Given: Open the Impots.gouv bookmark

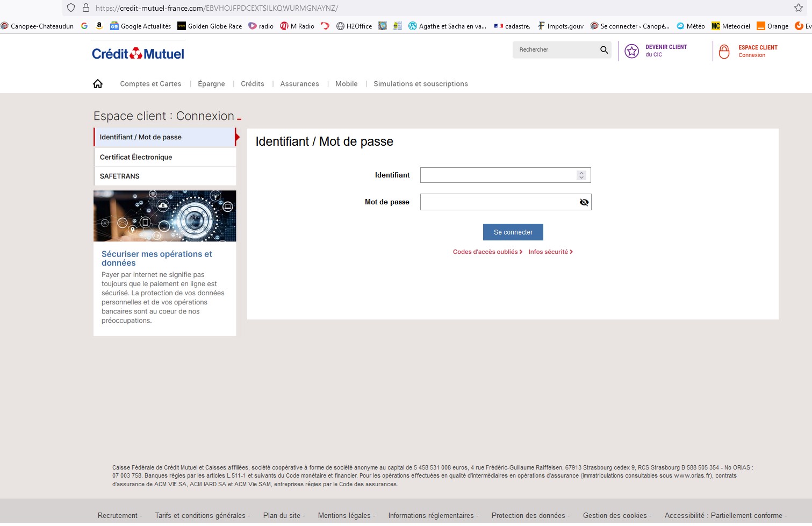Looking at the screenshot, I should coord(561,26).
